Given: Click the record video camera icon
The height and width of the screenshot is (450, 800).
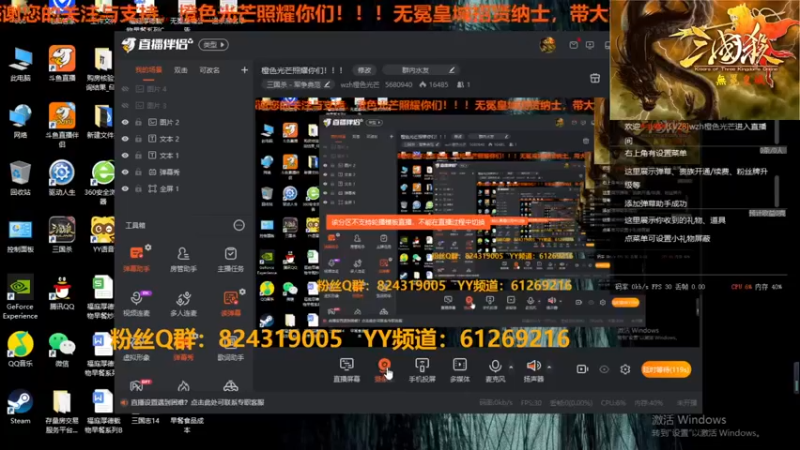Looking at the screenshot, I should pos(582,369).
